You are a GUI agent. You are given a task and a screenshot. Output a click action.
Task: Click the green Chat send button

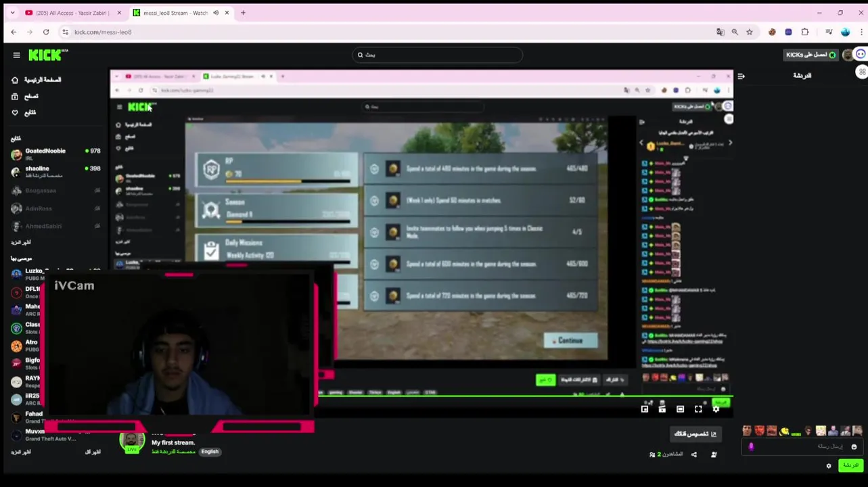[850, 465]
